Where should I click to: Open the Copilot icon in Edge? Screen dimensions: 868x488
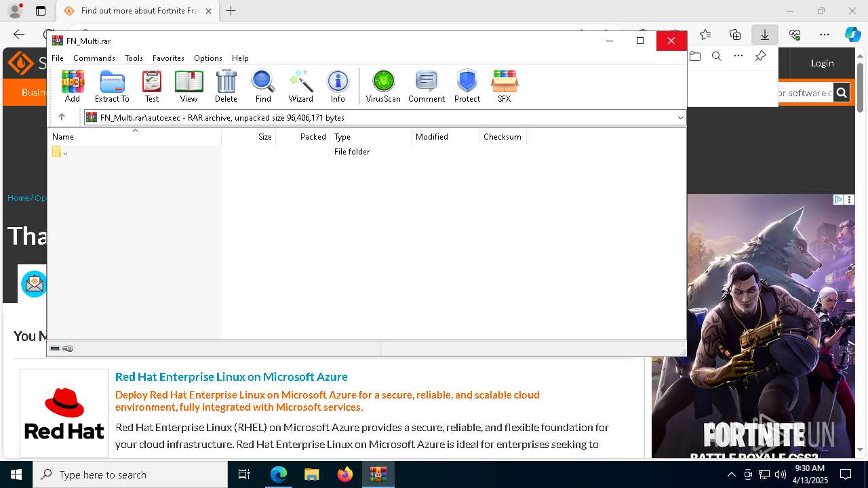pyautogui.click(x=852, y=35)
